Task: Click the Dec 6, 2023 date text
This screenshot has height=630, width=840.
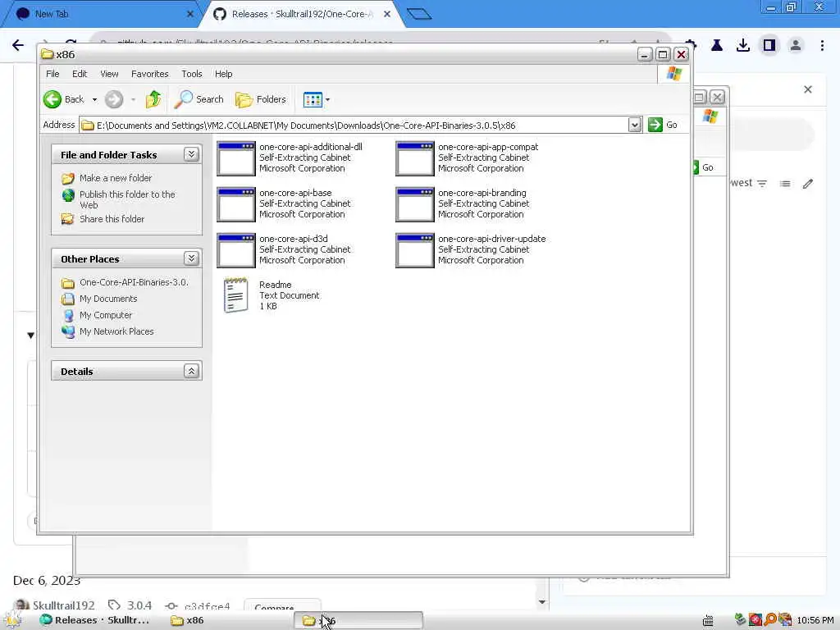Action: 47,580
